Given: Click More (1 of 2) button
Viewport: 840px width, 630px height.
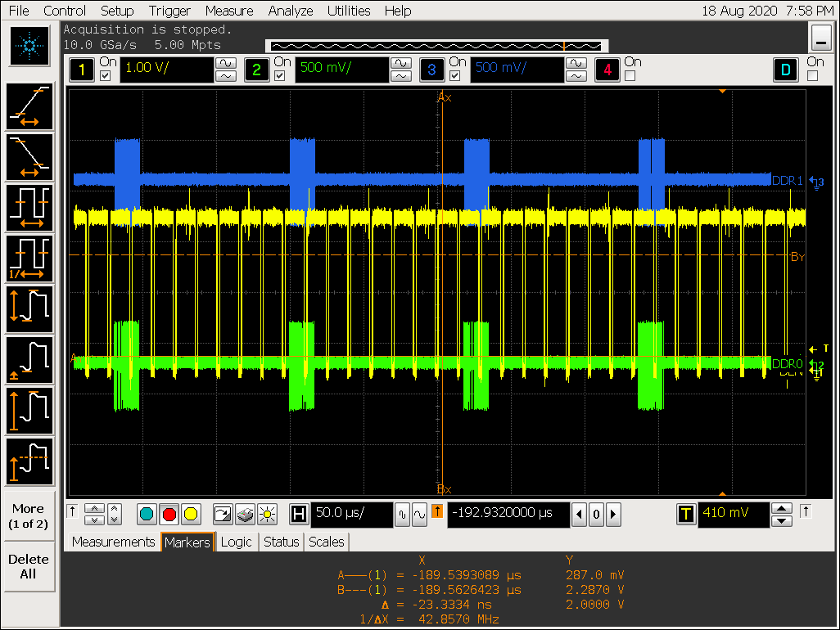Looking at the screenshot, I should tap(29, 516).
